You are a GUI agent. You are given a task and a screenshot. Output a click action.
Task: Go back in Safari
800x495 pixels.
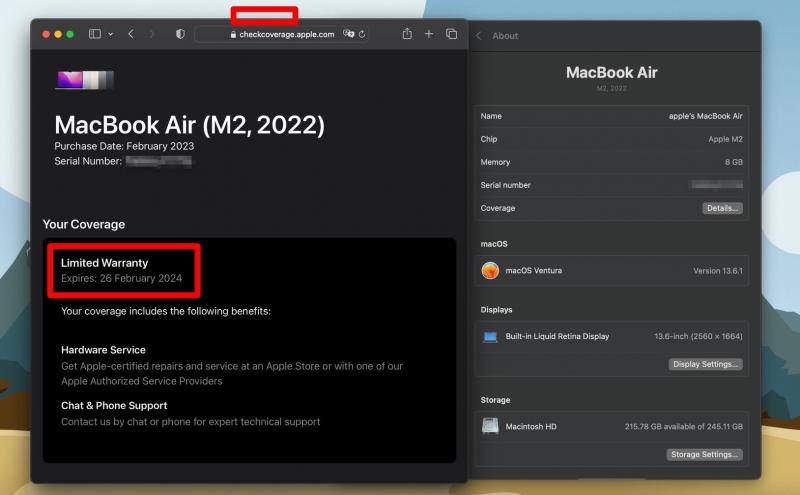coord(131,34)
